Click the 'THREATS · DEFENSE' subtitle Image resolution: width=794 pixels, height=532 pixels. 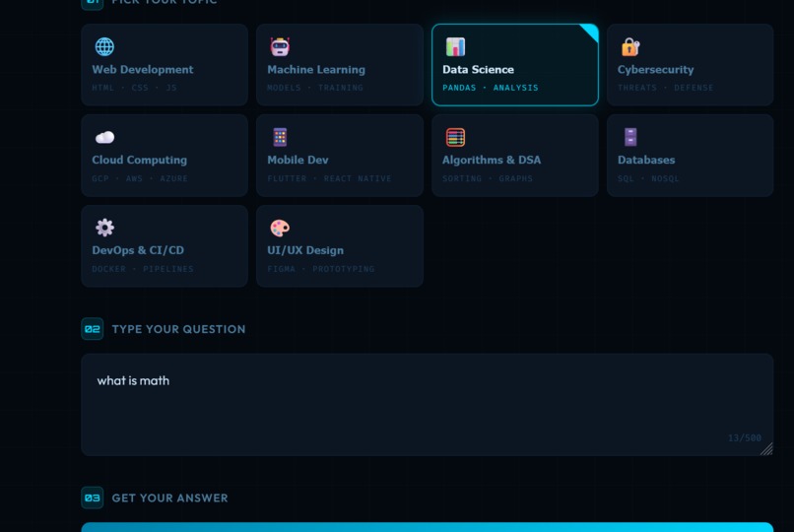click(x=665, y=88)
